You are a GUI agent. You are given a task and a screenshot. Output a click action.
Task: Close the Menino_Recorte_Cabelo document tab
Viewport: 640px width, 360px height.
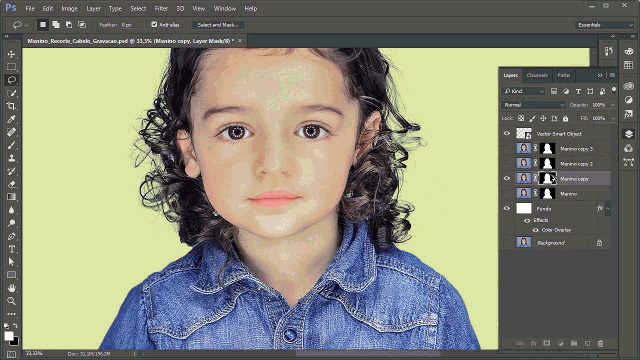tap(240, 40)
